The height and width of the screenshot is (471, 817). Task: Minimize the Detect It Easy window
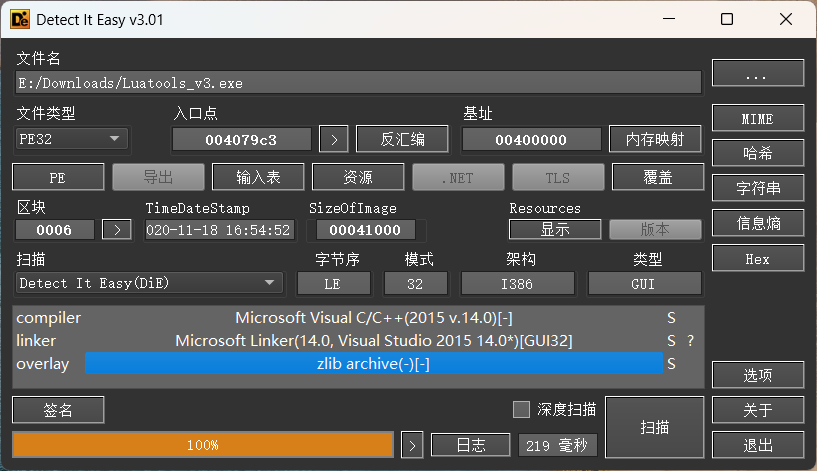pos(669,19)
